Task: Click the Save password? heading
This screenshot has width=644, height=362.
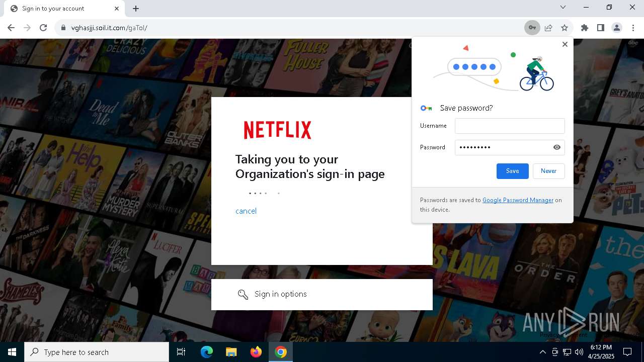Action: (x=466, y=108)
